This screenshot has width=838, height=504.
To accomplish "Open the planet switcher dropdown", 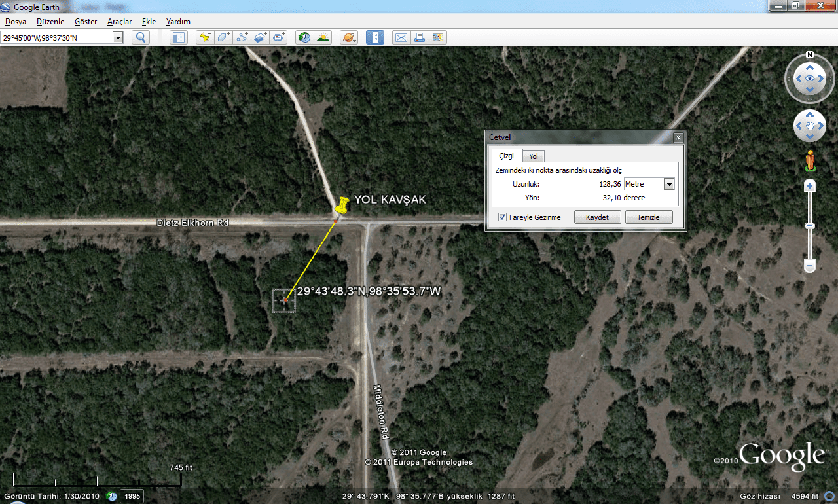I will [348, 37].
